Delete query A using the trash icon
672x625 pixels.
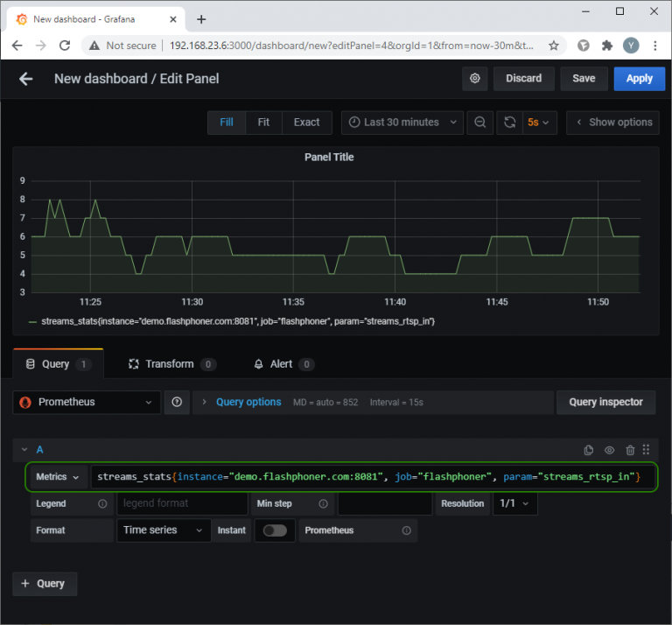[630, 450]
